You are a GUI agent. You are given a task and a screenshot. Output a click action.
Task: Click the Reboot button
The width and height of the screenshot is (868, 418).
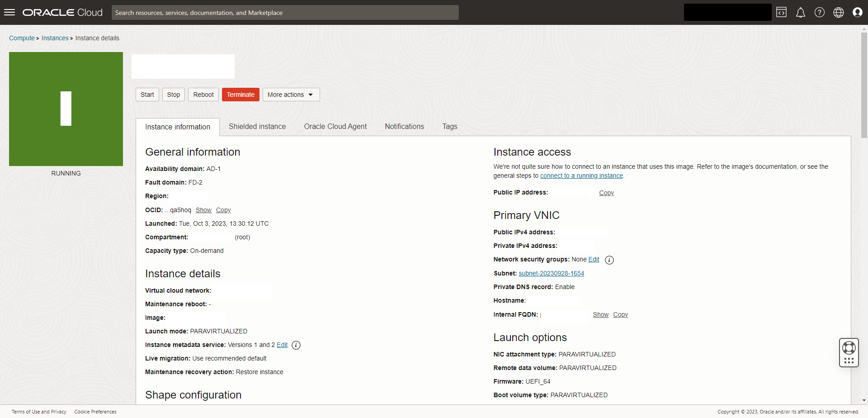203,95
